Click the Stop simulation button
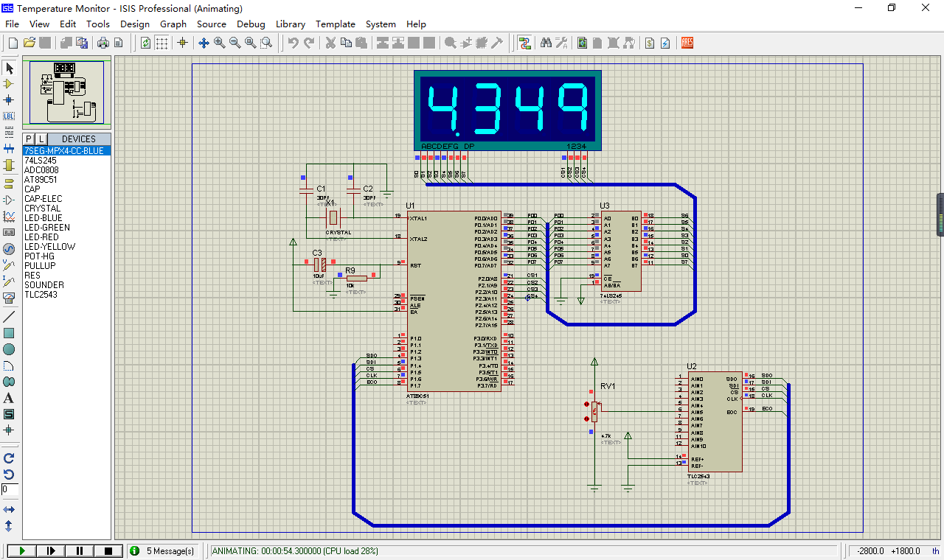The image size is (944, 560). 108,550
